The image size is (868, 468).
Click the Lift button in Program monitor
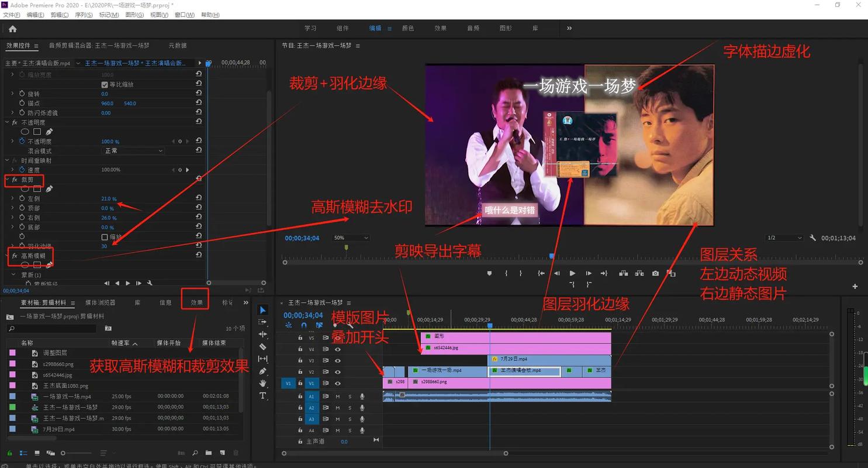click(624, 273)
